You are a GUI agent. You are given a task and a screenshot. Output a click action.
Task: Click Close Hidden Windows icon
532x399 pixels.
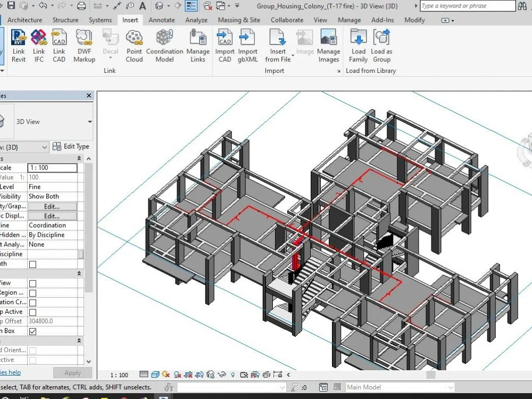207,6
